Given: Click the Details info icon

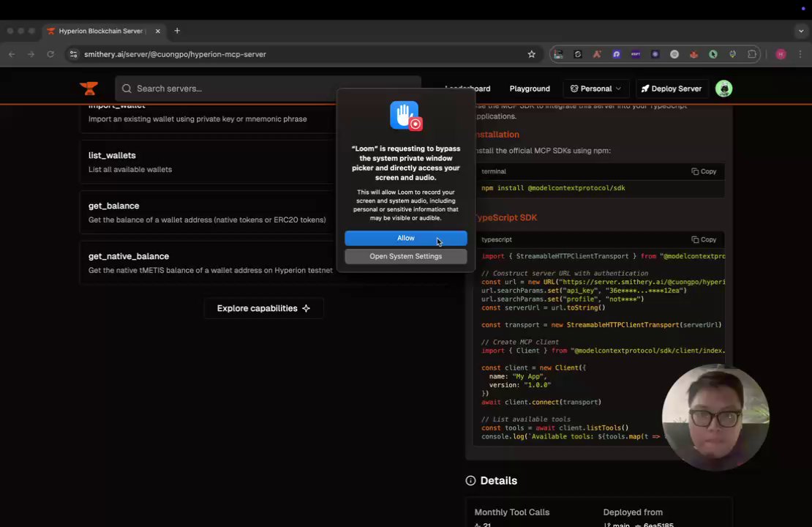Looking at the screenshot, I should [x=470, y=481].
